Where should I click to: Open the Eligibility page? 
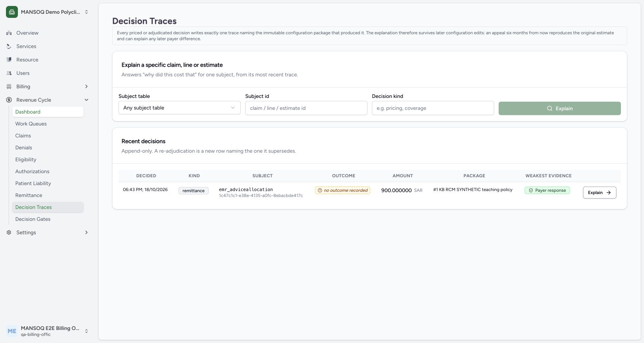coord(48,159)
